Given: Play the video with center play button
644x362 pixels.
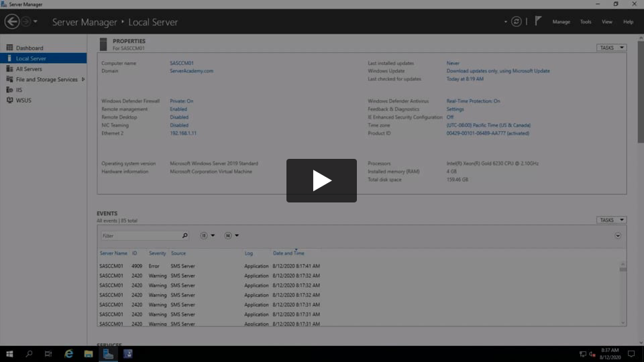Looking at the screenshot, I should tap(321, 180).
